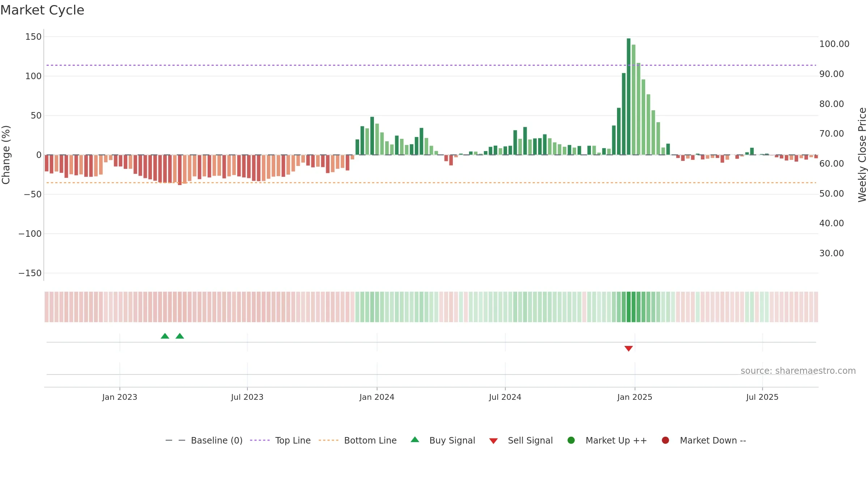The height and width of the screenshot is (488, 868).
Task: Click the '−150' left axis tick label
Action: [x=30, y=273]
